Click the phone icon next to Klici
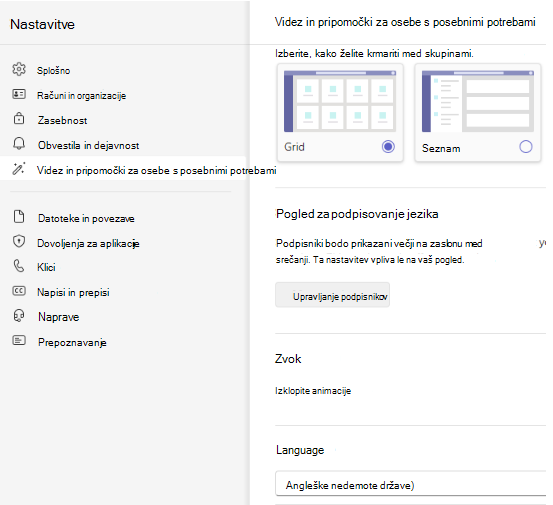This screenshot has height=505, width=553. click(x=19, y=266)
